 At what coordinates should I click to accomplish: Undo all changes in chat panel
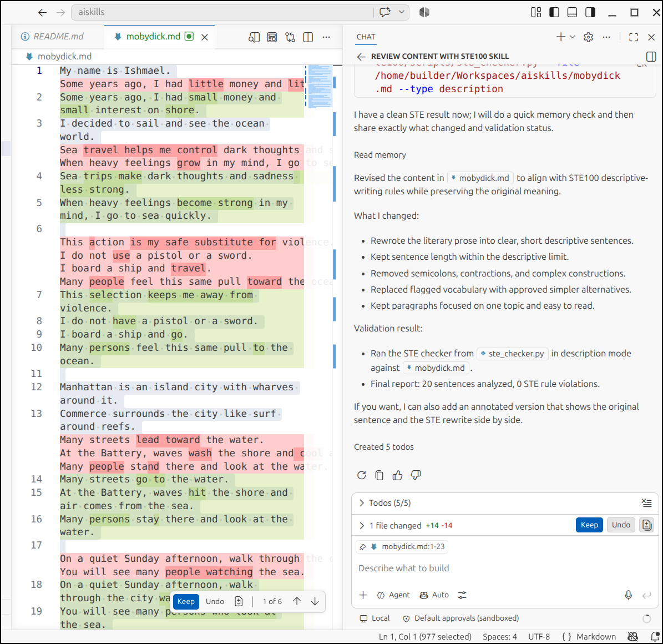click(x=621, y=525)
